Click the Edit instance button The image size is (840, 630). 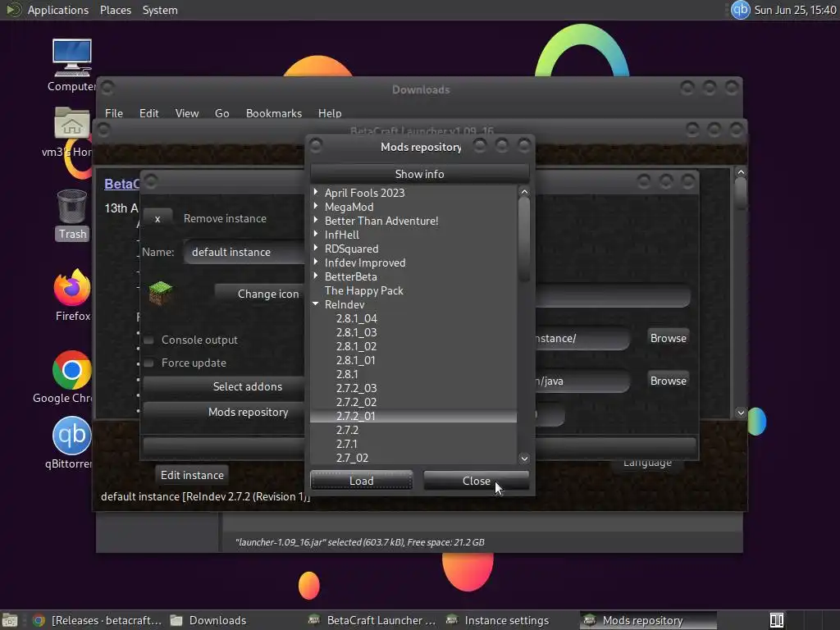point(192,475)
